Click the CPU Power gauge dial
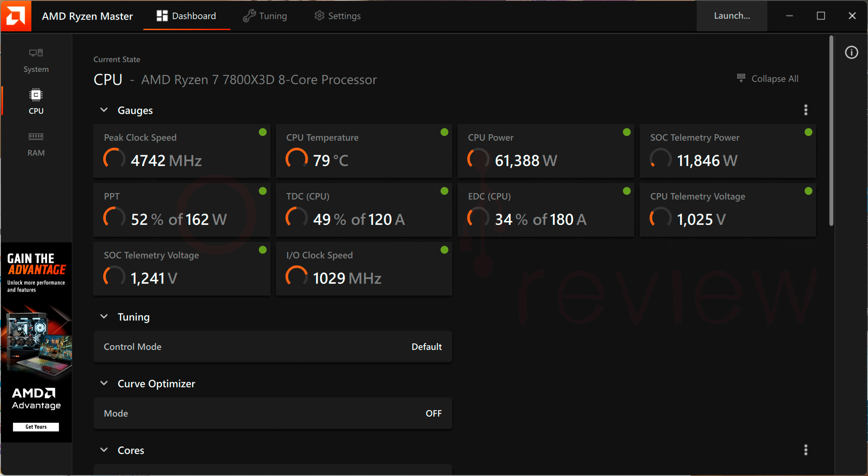The image size is (868, 476). pos(478,159)
